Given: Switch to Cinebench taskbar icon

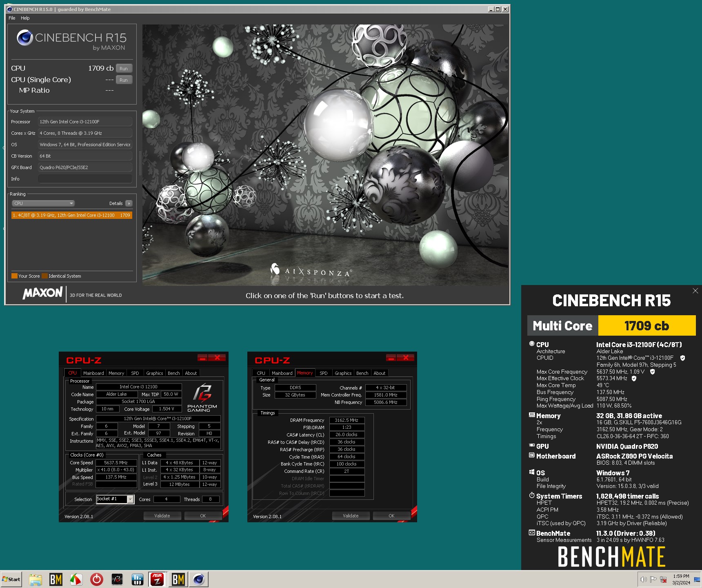Looking at the screenshot, I should point(198,579).
